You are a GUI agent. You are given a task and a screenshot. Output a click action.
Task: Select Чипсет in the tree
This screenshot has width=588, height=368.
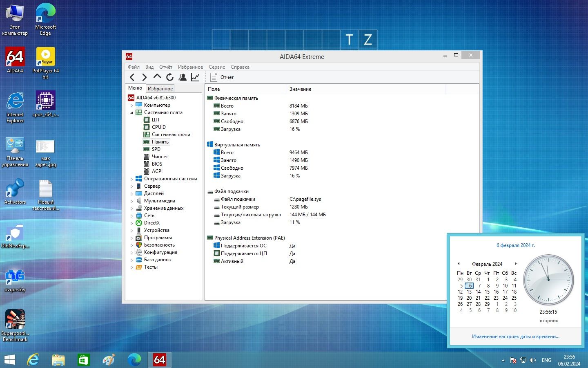point(160,157)
